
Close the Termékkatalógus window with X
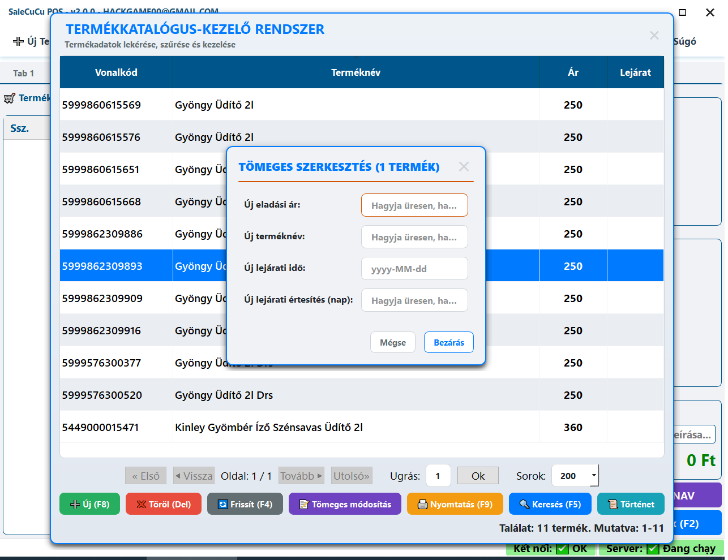654,36
